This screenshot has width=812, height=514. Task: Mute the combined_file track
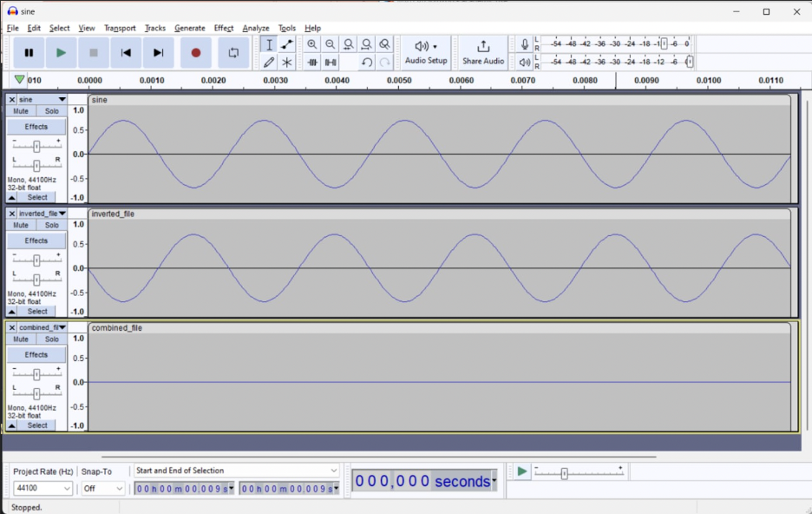(x=21, y=339)
